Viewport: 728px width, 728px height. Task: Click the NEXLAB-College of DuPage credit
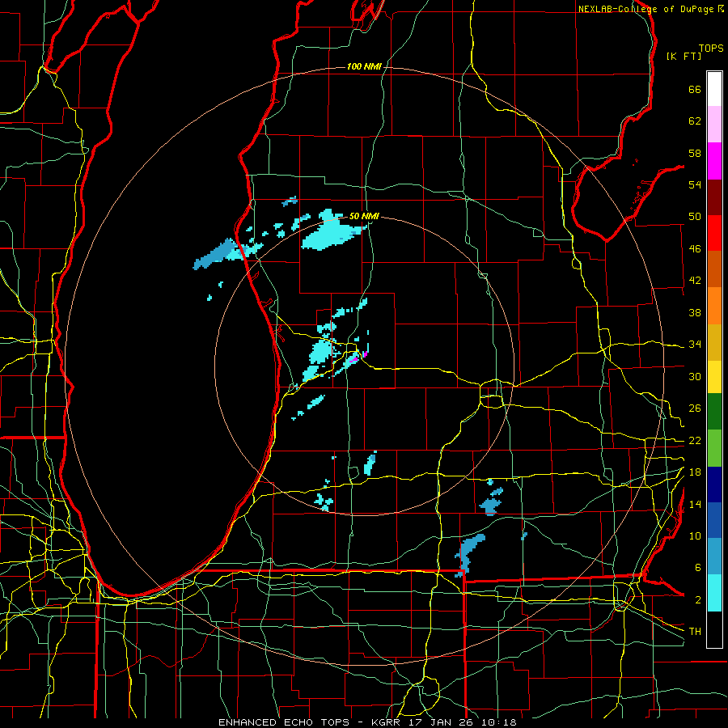coord(651,9)
